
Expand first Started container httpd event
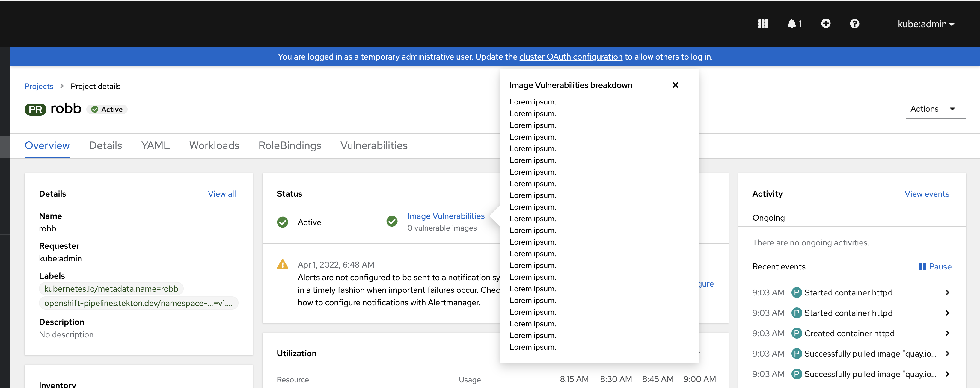[947, 292]
